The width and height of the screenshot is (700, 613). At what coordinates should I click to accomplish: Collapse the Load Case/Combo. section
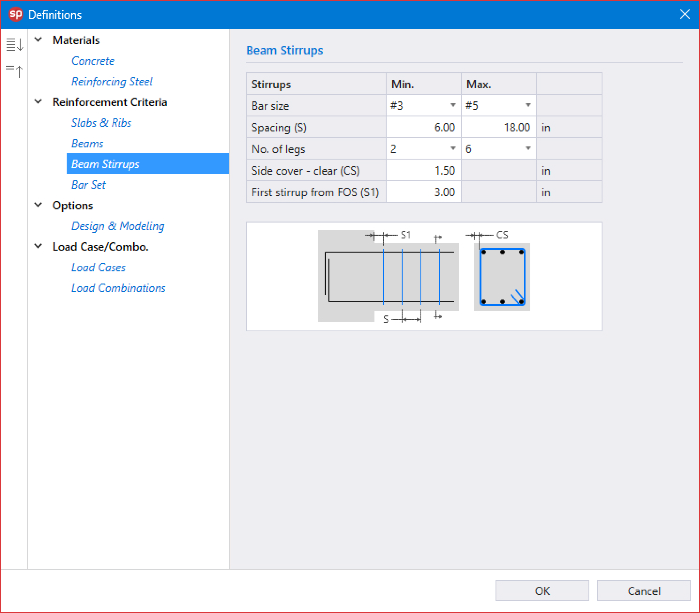coord(38,246)
